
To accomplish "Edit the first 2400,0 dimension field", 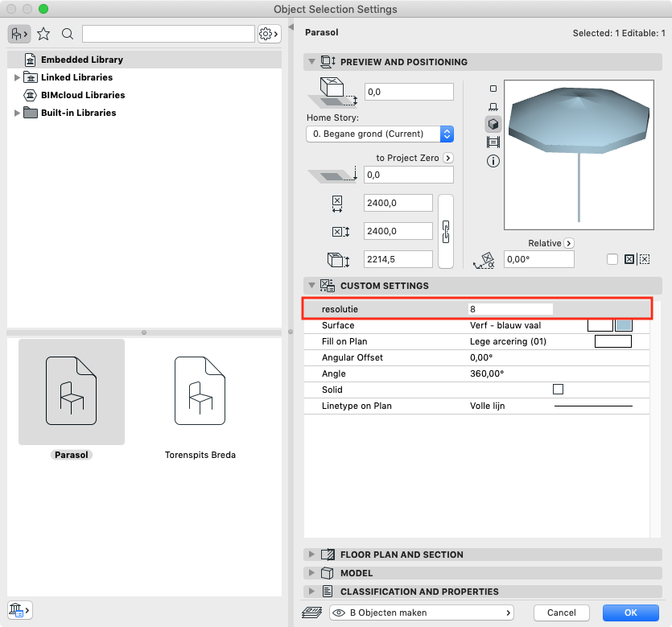I will pyautogui.click(x=398, y=203).
